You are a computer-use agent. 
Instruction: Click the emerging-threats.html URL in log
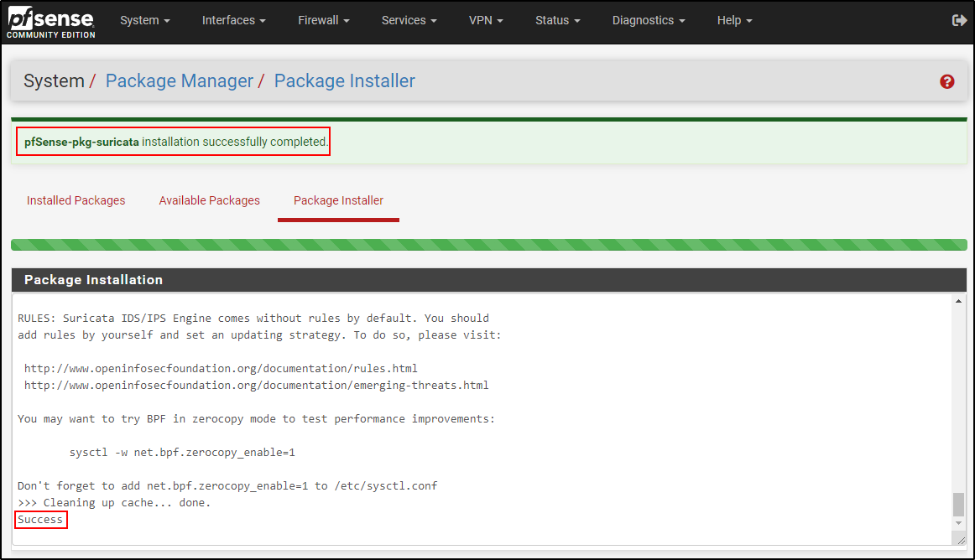coord(256,386)
